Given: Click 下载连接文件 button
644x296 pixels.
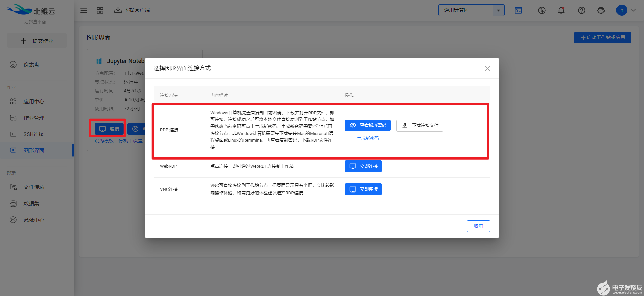Looking at the screenshot, I should click(420, 125).
